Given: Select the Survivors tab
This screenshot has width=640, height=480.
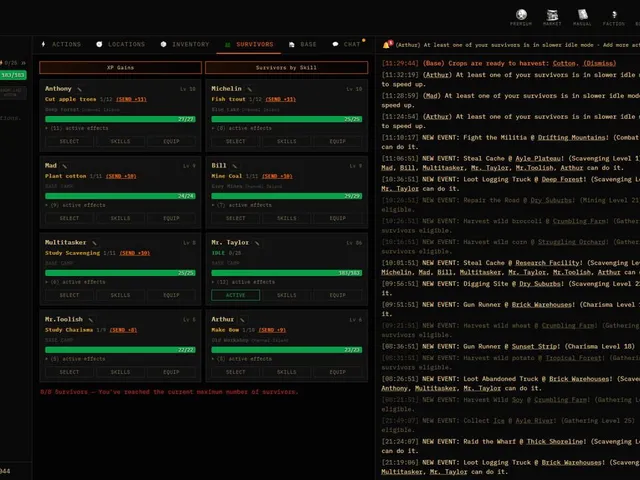Looking at the screenshot, I should point(249,44).
